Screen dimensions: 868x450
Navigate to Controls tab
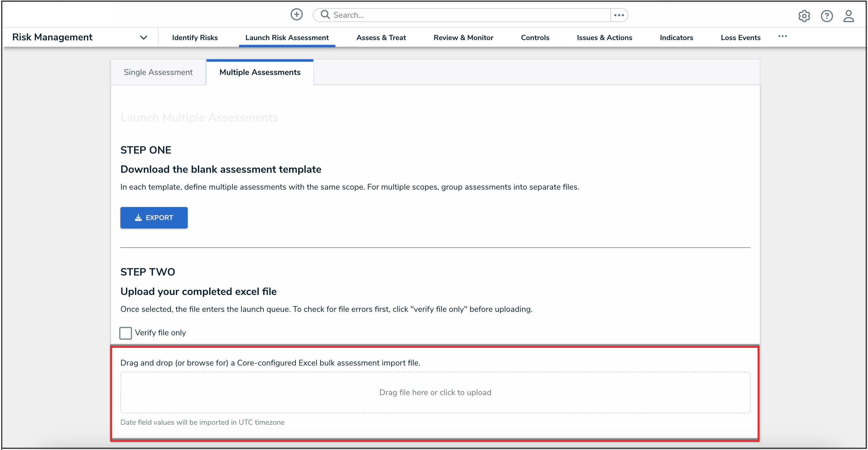point(535,38)
